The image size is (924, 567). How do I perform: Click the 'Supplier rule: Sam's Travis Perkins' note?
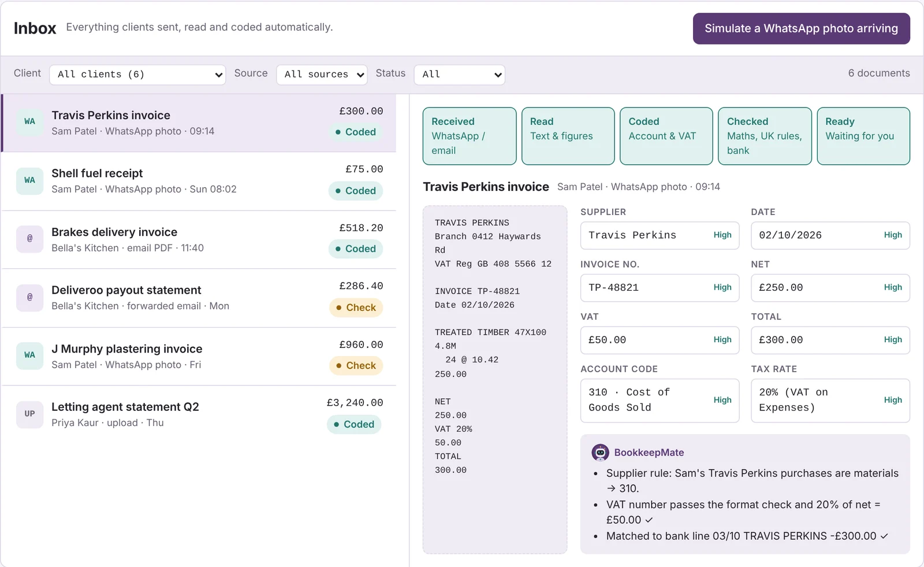tap(752, 481)
